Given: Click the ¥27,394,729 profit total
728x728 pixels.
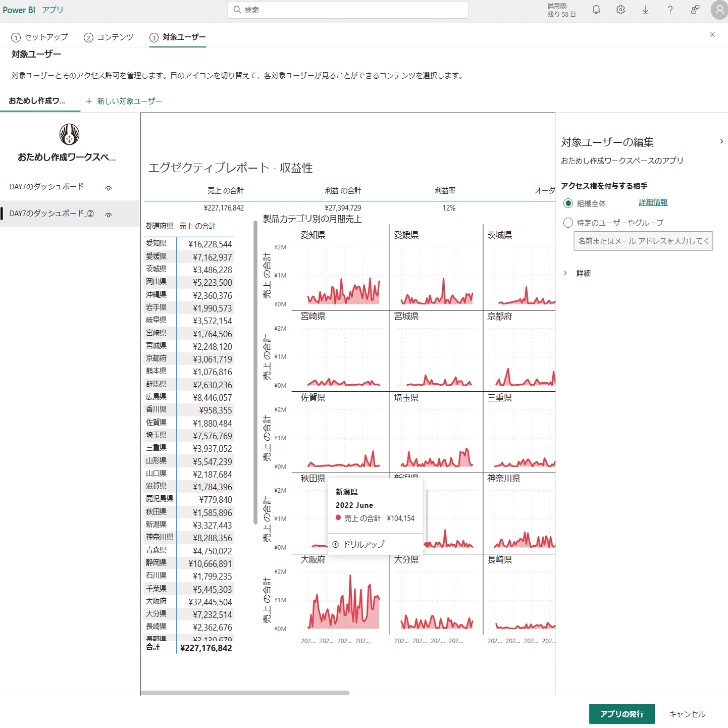Looking at the screenshot, I should click(x=343, y=208).
